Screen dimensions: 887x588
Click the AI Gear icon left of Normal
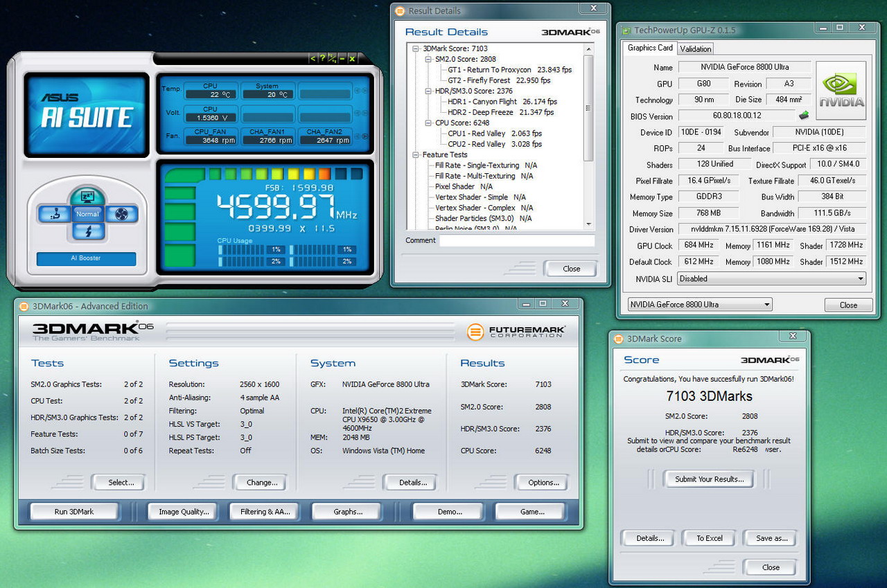[x=55, y=214]
